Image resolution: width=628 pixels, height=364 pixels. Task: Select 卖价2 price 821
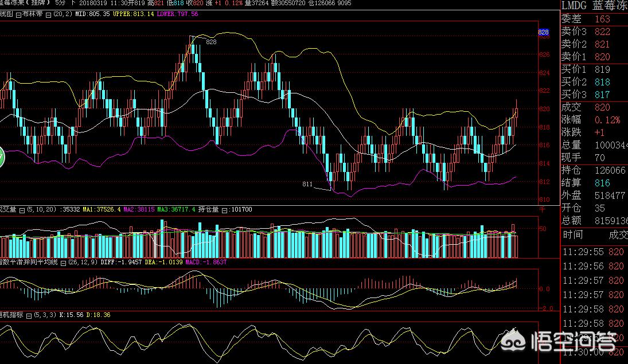602,44
